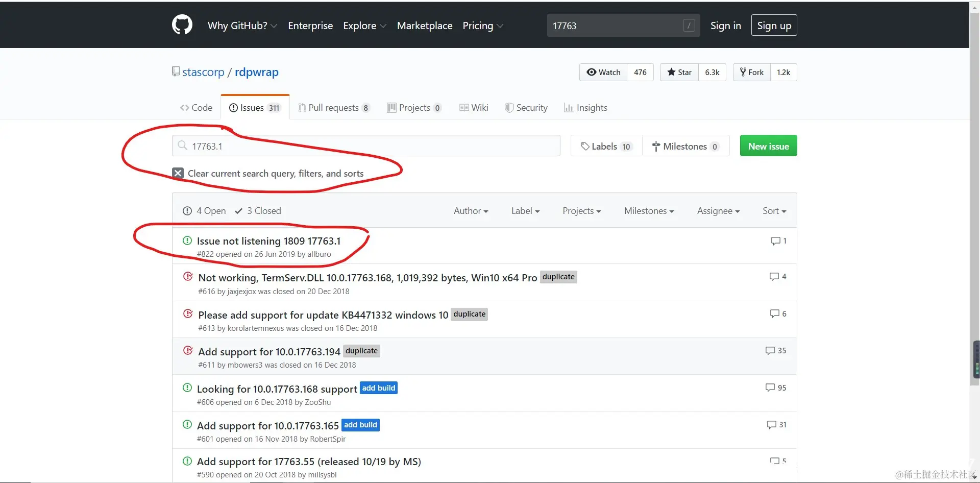This screenshot has width=980, height=483.
Task: Select the Issues tab
Action: point(255,108)
